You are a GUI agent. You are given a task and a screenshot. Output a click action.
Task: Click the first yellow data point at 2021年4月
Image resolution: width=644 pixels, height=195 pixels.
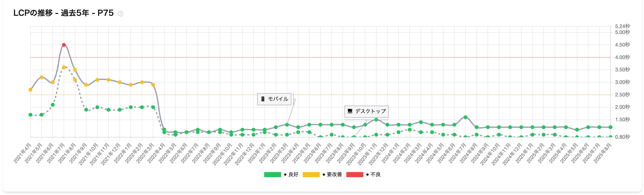coord(30,89)
